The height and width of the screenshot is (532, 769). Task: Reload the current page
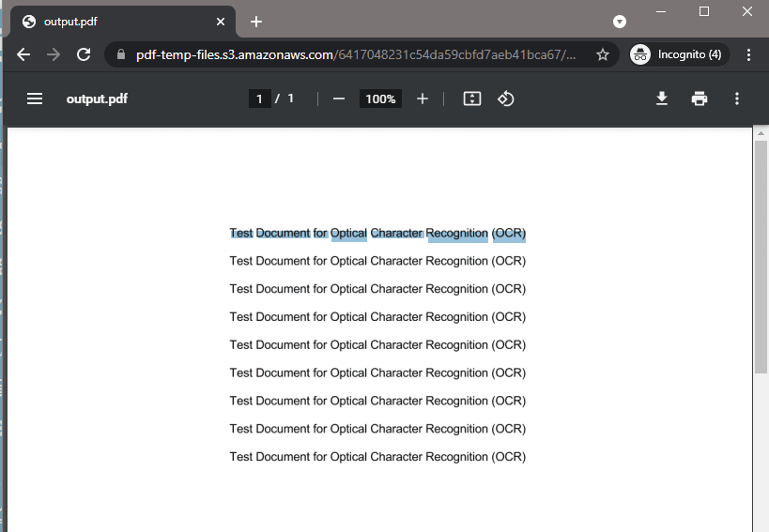click(84, 54)
